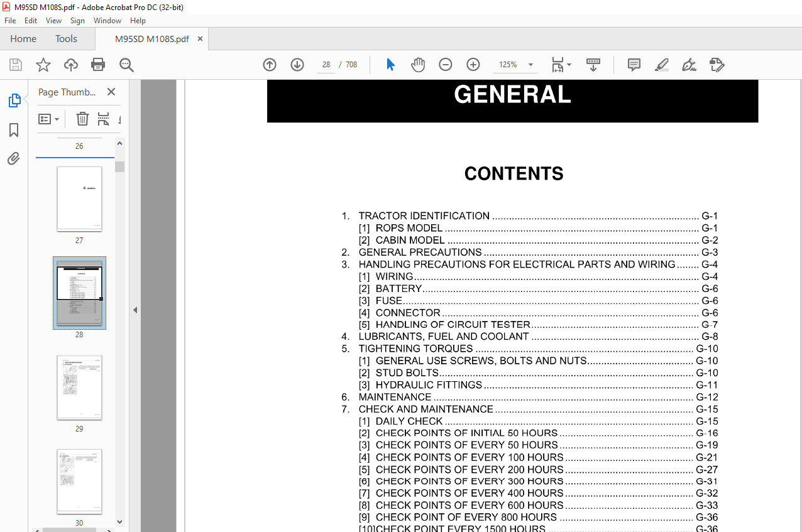Click the page number input field
The height and width of the screenshot is (532, 802).
coord(326,65)
